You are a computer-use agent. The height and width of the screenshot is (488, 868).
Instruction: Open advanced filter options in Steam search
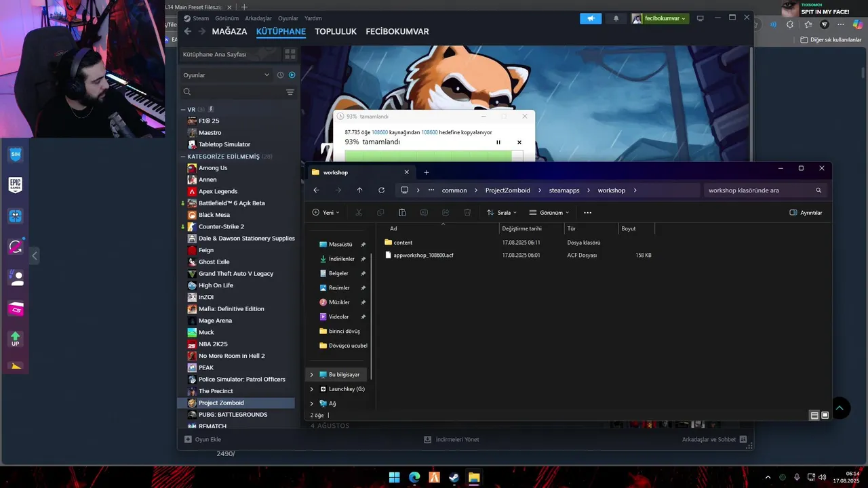point(290,92)
